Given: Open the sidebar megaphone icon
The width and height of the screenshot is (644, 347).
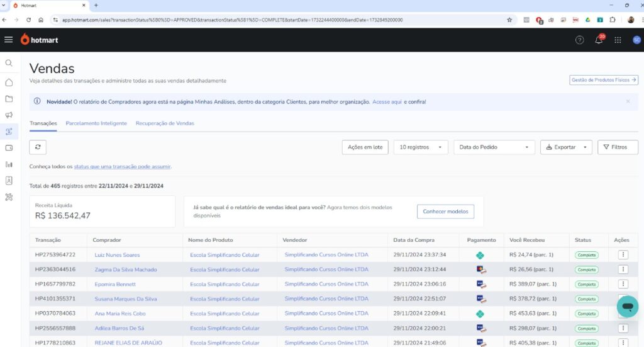Looking at the screenshot, I should point(9,115).
